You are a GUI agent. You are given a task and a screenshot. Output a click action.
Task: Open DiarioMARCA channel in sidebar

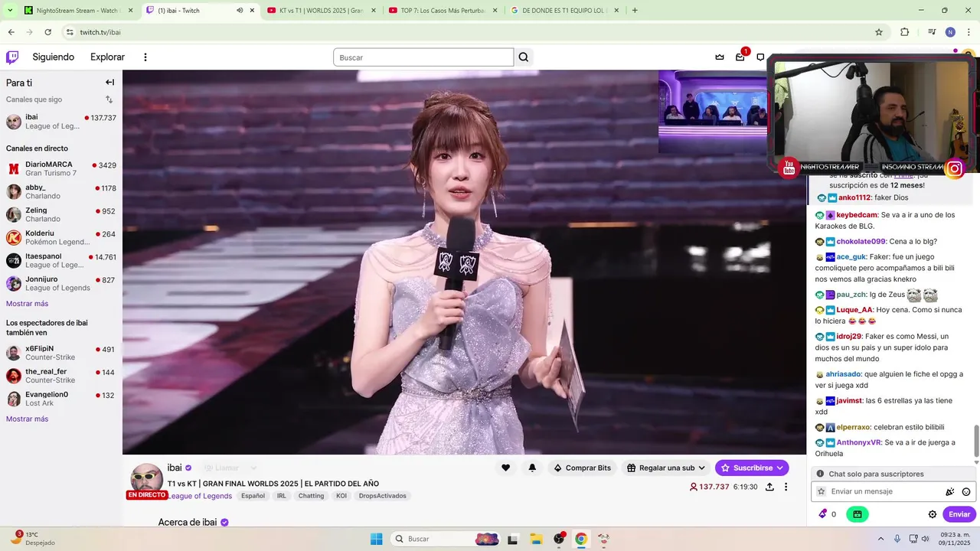pyautogui.click(x=61, y=168)
